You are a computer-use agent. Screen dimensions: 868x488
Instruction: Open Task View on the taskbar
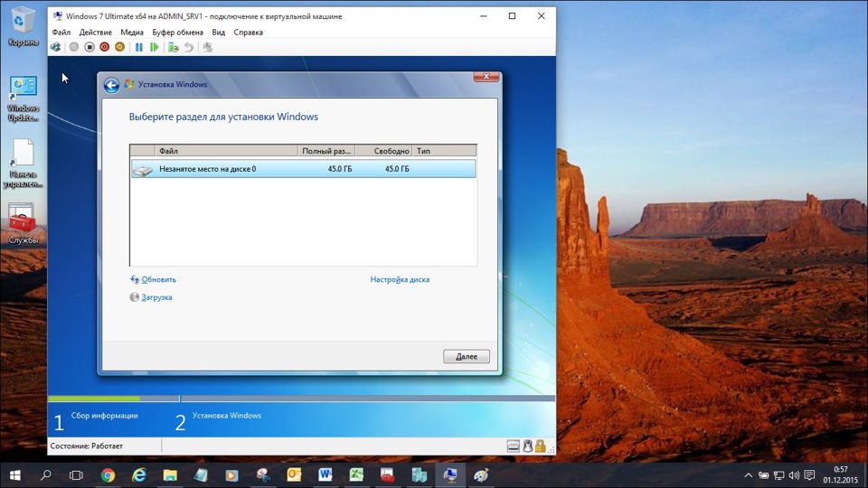click(76, 475)
